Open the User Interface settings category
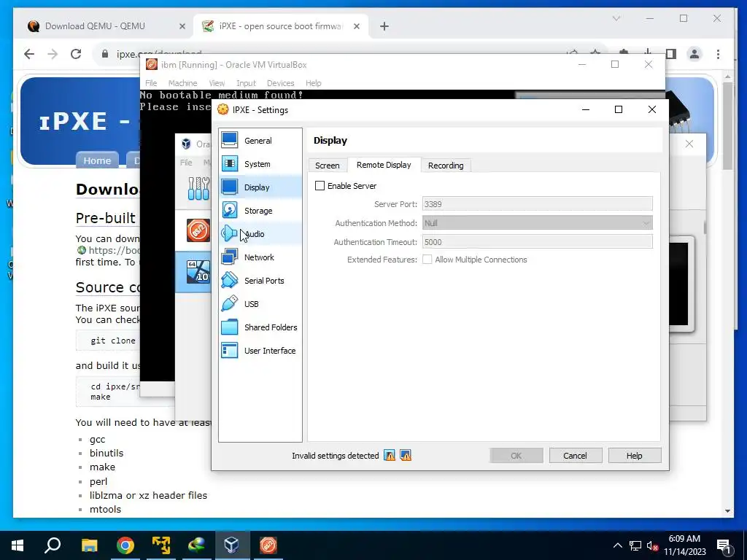 point(260,351)
